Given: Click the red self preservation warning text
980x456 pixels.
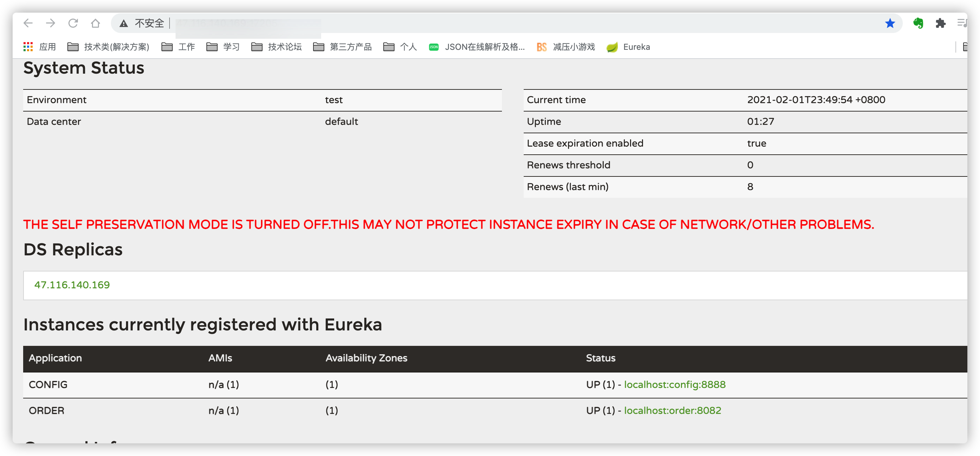Looking at the screenshot, I should [449, 224].
